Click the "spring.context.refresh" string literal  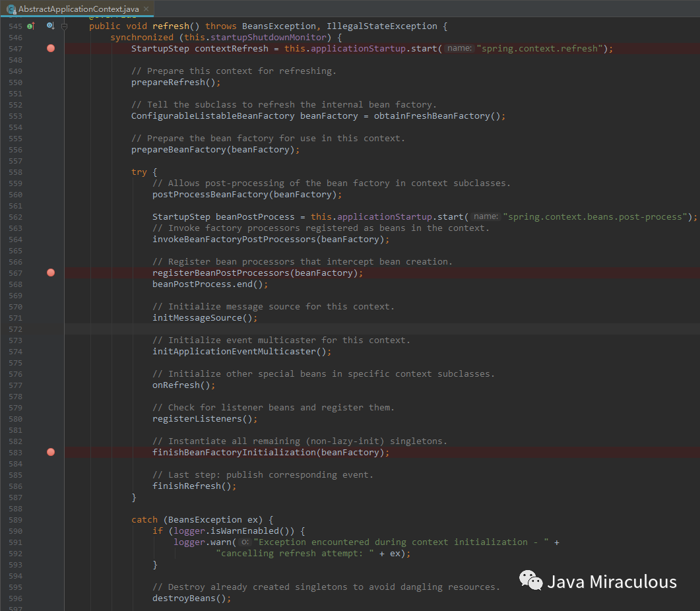(x=540, y=48)
